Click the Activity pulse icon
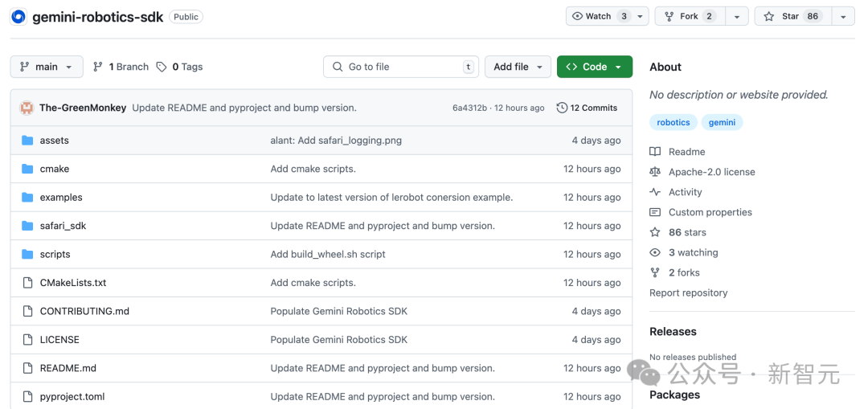 pos(655,192)
